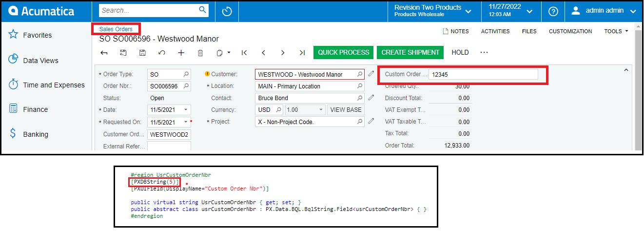
Task: Click the Favorites star icon
Action: (x=13, y=35)
